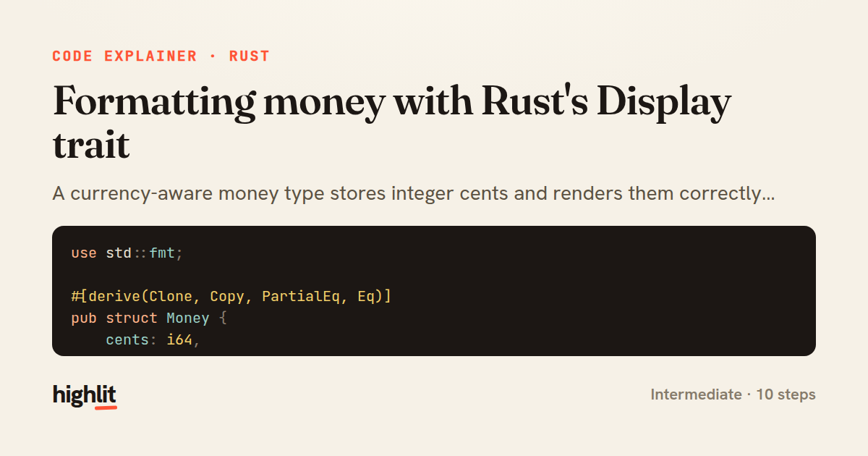Viewport: 868px width, 456px height.
Task: Click the 'cents: i64,' code line
Action: [153, 339]
